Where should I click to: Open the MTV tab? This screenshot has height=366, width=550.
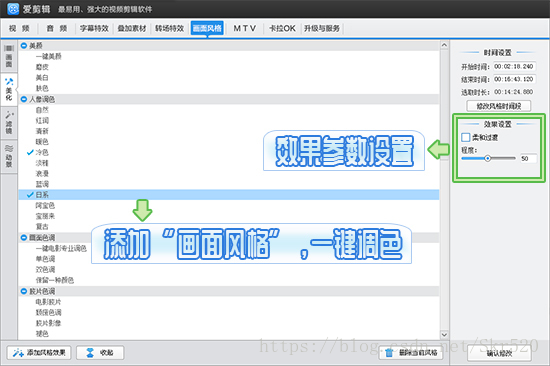click(x=245, y=28)
